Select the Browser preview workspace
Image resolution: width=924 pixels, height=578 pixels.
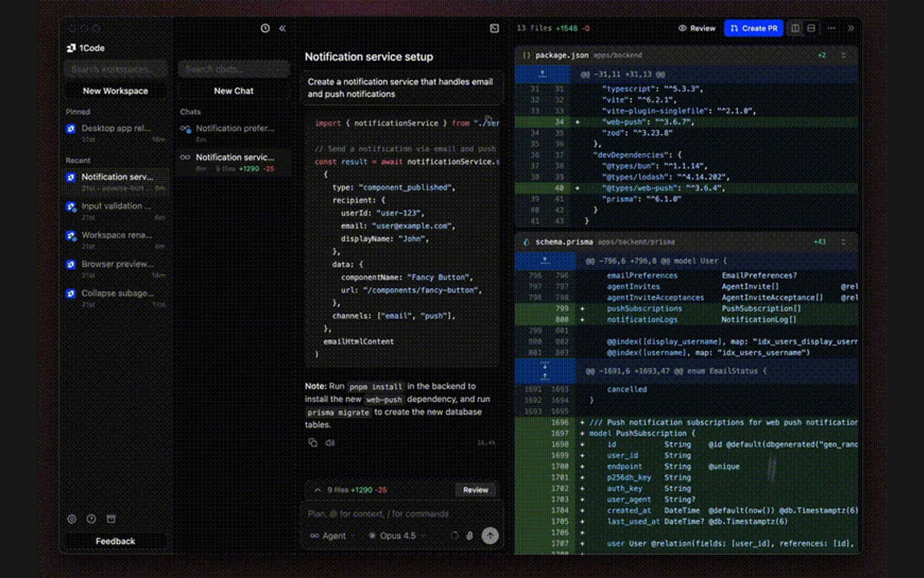[115, 269]
